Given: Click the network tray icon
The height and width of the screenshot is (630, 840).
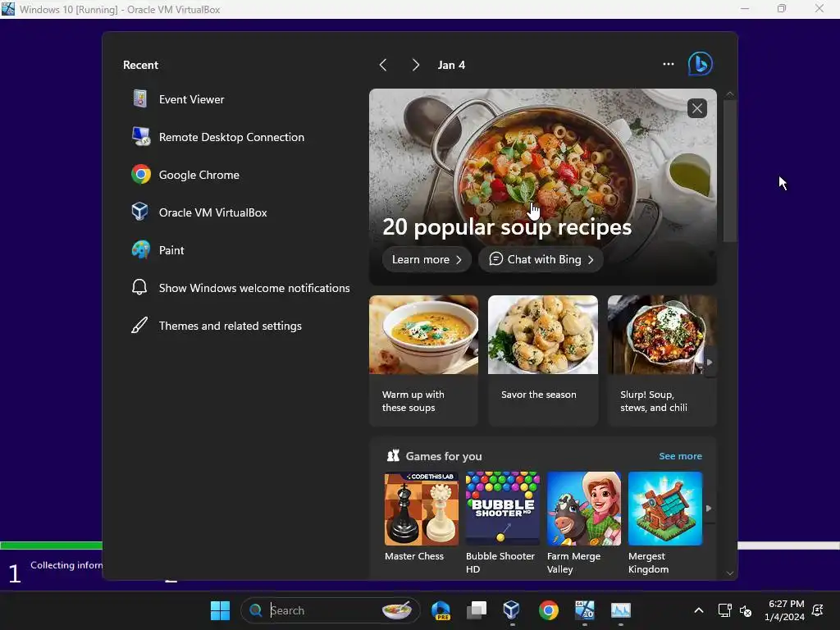Looking at the screenshot, I should (x=724, y=610).
